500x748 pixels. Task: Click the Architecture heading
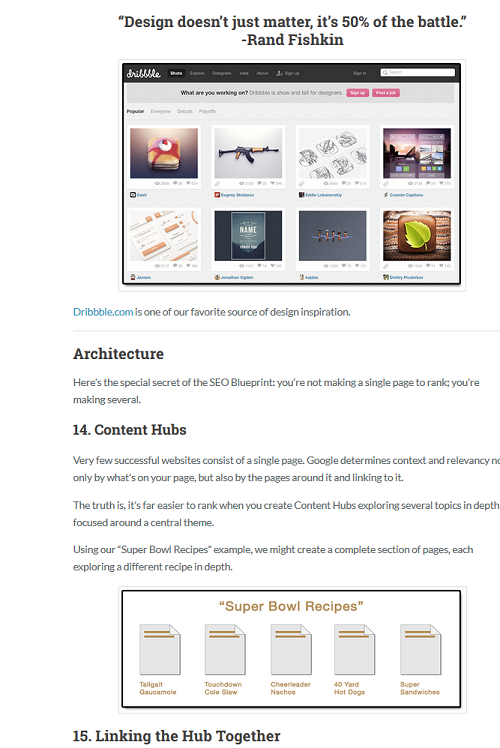pyautogui.click(x=118, y=354)
